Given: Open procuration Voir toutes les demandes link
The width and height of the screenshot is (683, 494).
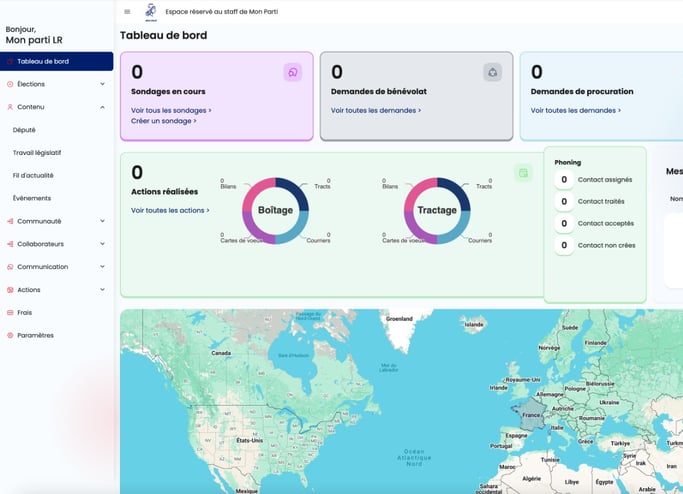Looking at the screenshot, I should tap(576, 111).
